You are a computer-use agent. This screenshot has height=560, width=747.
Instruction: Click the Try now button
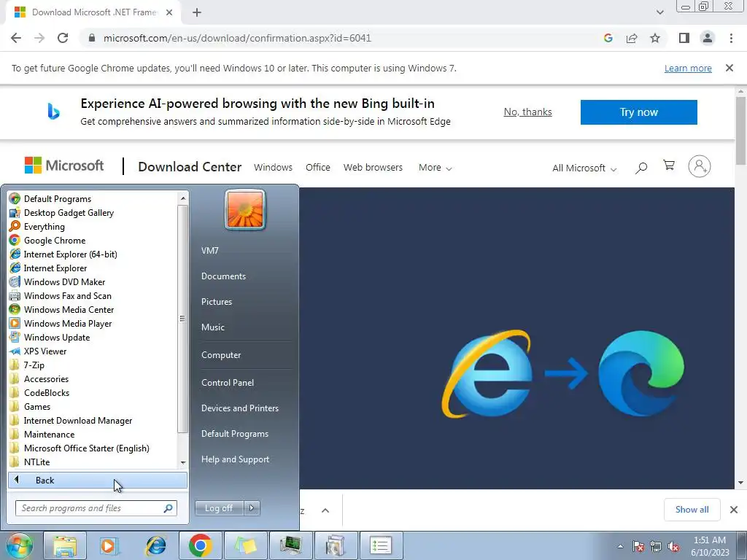point(639,112)
